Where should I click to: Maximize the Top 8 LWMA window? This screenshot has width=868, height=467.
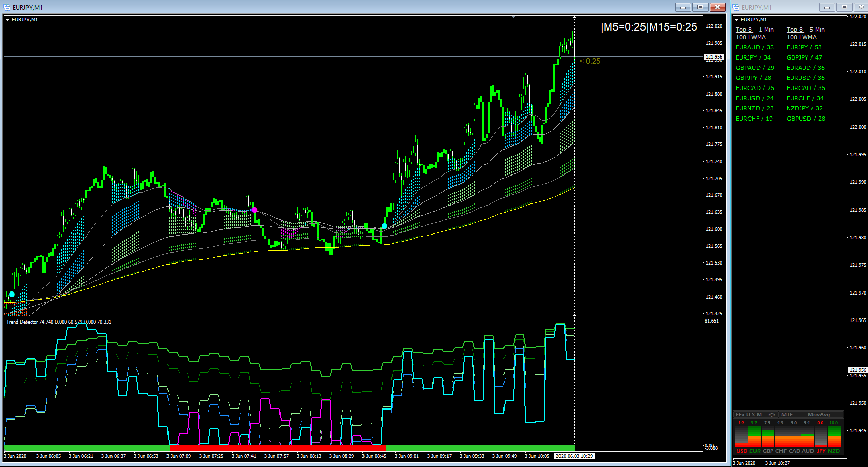pyautogui.click(x=844, y=7)
